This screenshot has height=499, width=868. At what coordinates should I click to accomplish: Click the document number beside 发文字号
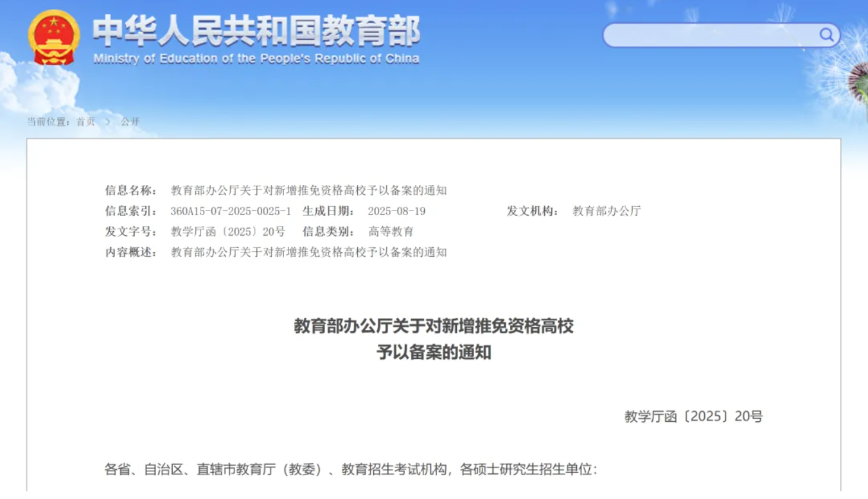point(227,232)
